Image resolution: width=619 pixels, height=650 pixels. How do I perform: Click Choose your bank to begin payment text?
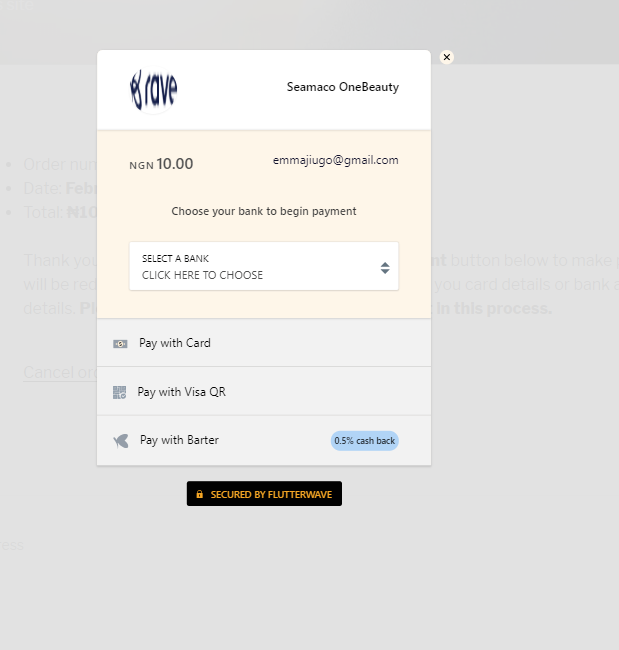(264, 211)
